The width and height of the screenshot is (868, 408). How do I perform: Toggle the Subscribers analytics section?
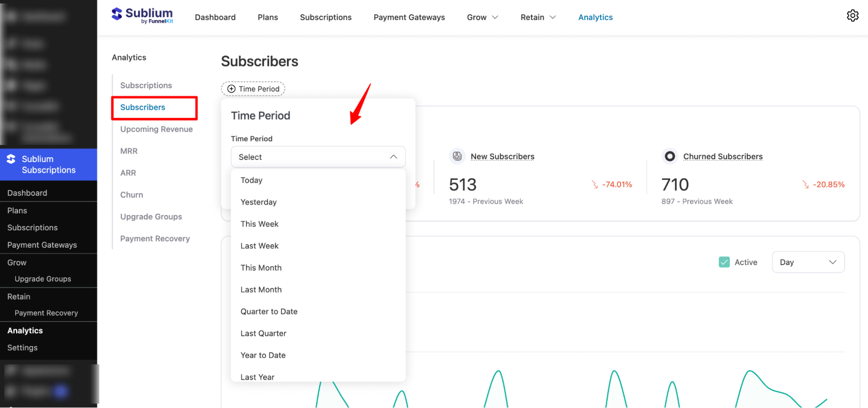142,107
